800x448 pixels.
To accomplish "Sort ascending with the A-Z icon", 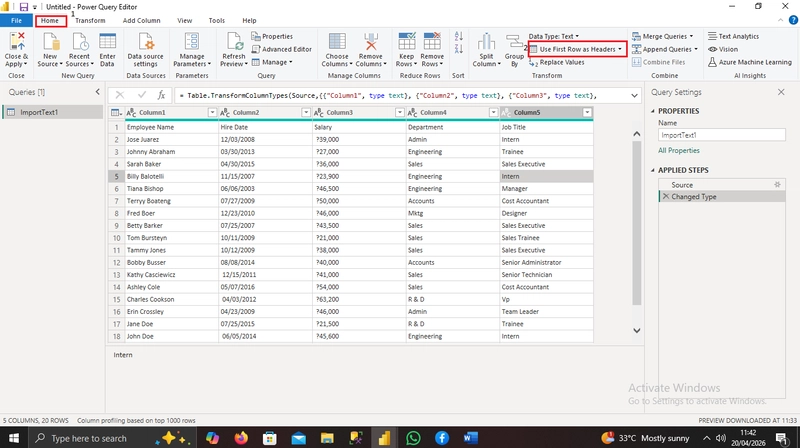I will coord(458,37).
